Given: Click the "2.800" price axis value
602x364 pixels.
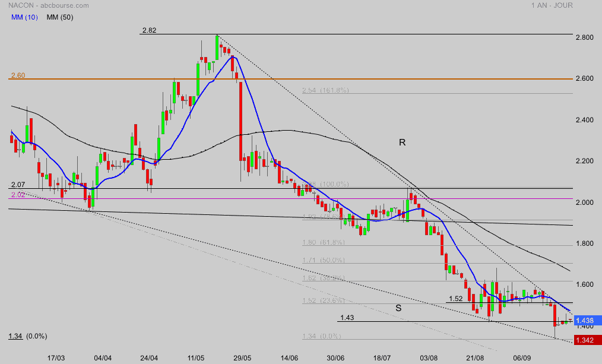Looking at the screenshot, I should (585, 37).
